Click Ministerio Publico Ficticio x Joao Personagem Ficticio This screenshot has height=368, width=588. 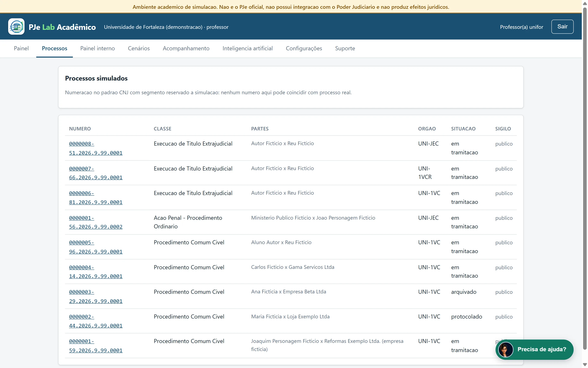313,218
